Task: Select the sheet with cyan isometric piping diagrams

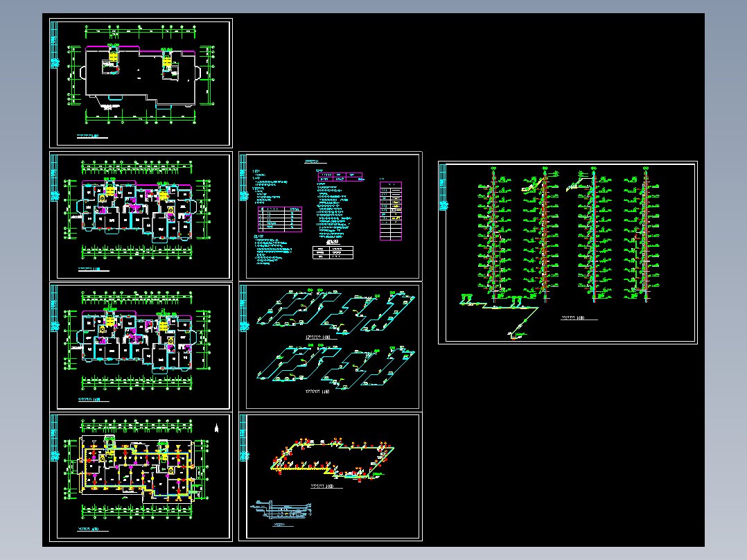Action: coord(330,347)
